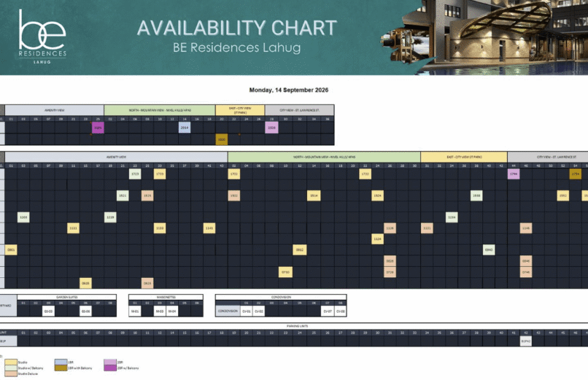Click available unit 1131
This screenshot has height=380, width=588.
[x=427, y=228]
